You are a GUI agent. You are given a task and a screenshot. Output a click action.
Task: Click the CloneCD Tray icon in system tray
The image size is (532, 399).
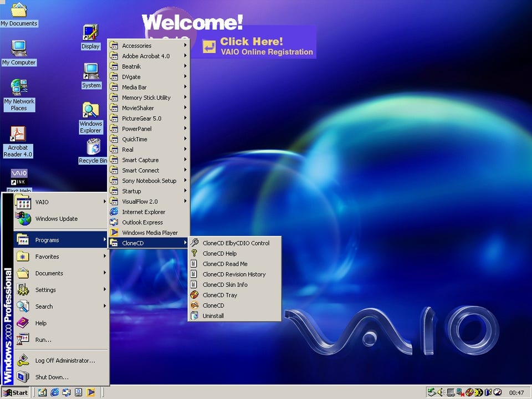click(x=469, y=392)
